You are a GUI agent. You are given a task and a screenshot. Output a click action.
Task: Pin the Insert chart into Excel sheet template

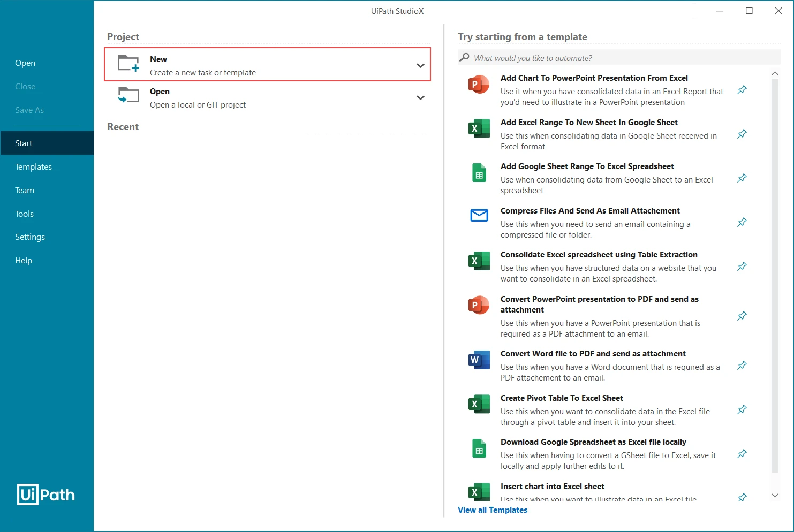pyautogui.click(x=742, y=497)
